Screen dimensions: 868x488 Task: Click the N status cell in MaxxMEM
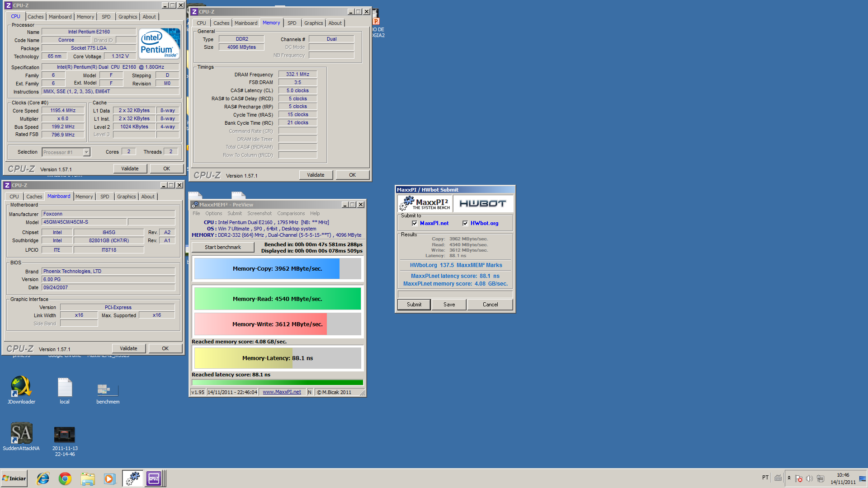tap(310, 392)
